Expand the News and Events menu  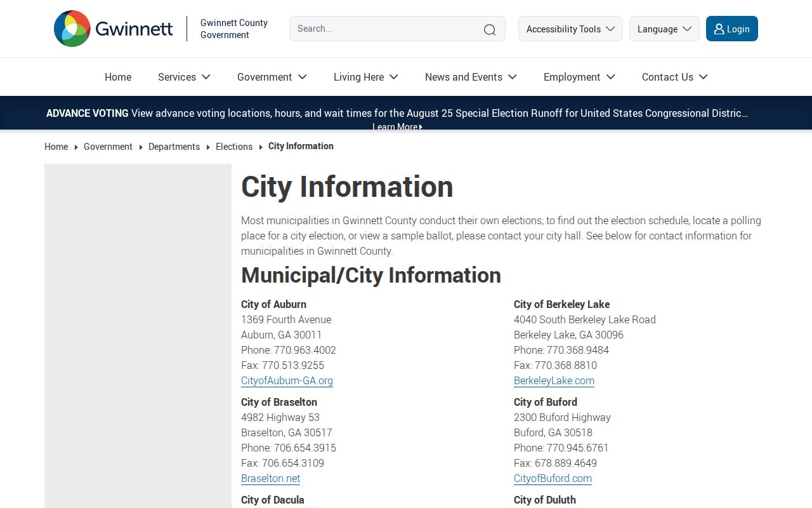click(471, 77)
